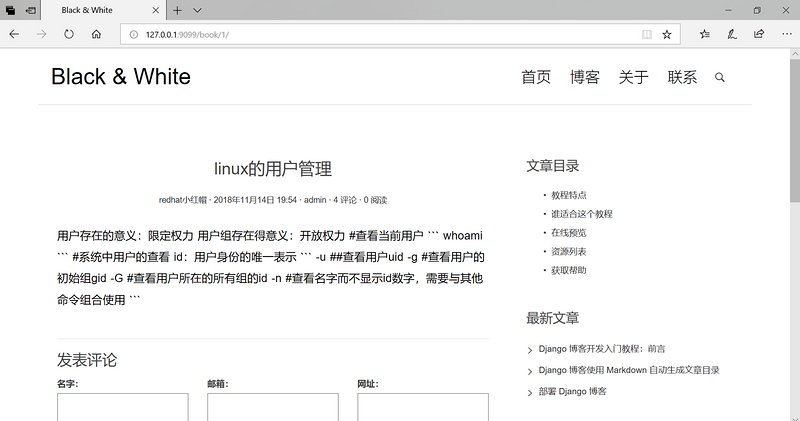Screen dimensions: 800x421
Task: Select the Black & White browser tab
Action: pos(103,10)
